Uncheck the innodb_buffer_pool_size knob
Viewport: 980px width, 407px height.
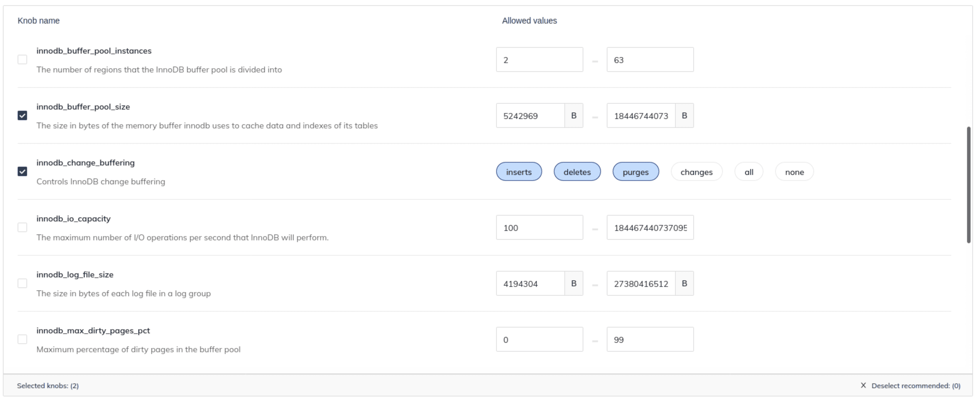(22, 115)
